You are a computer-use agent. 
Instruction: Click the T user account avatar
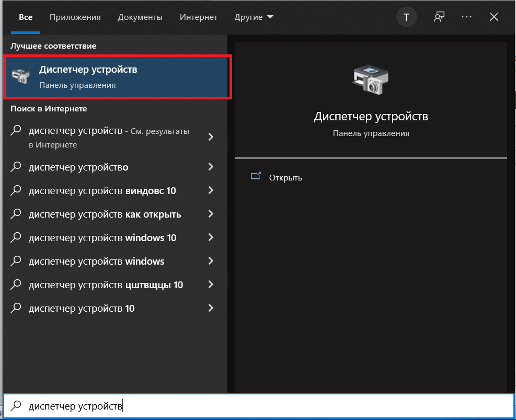click(x=406, y=17)
